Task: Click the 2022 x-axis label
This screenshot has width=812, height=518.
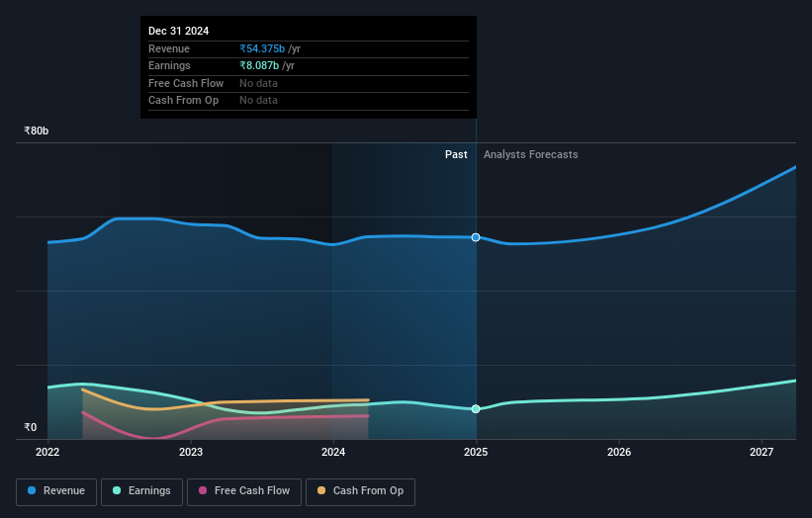Action: click(x=47, y=453)
